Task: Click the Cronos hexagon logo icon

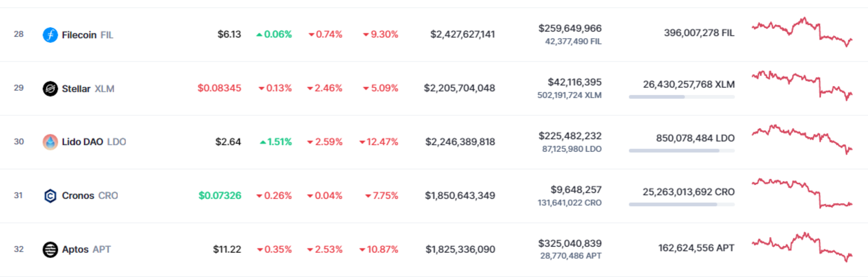Action: click(50, 196)
